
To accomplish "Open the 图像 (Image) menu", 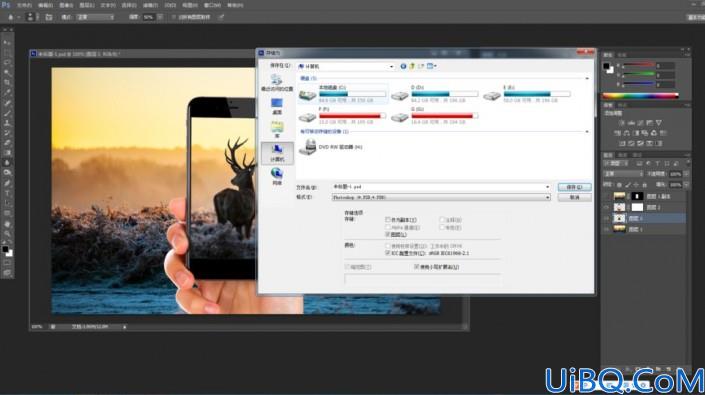I will point(66,5).
